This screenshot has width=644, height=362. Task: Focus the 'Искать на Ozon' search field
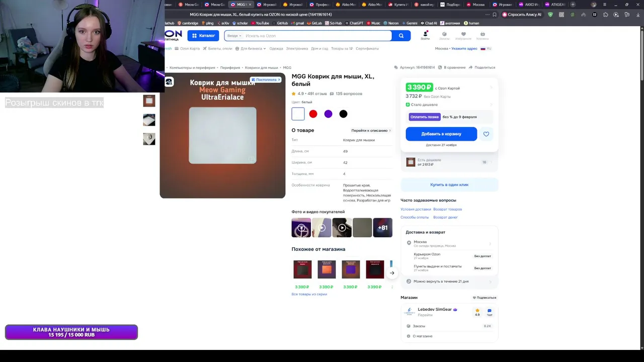[x=317, y=36]
